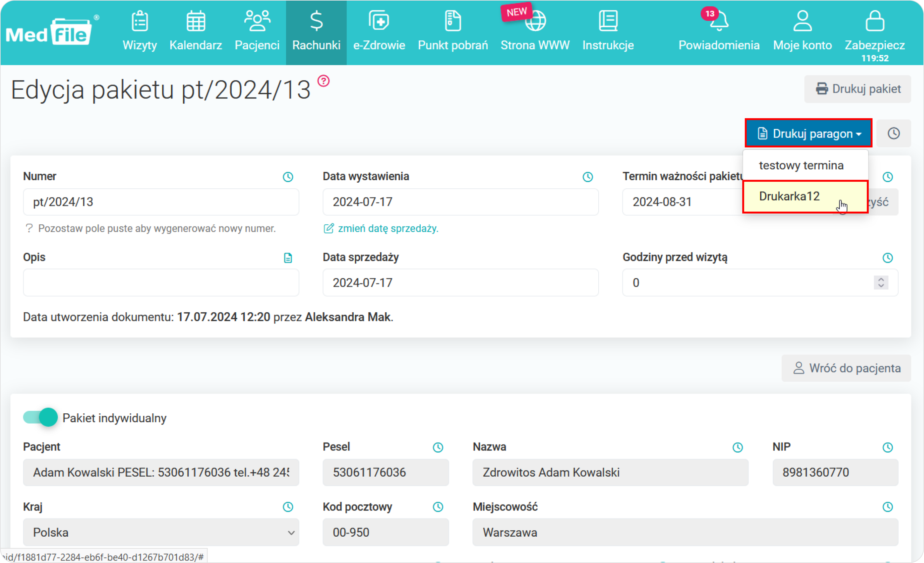Toggle the Pakiet indywidualny switch
The width and height of the screenshot is (924, 563).
click(40, 417)
